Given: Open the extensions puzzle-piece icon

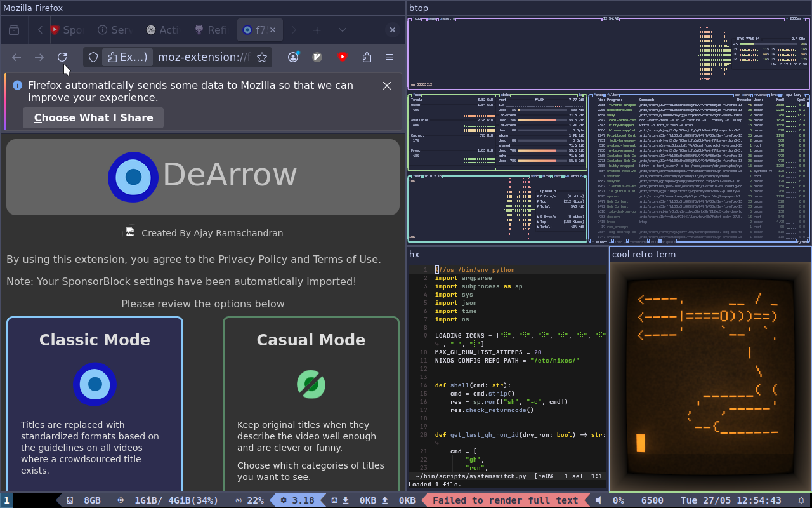Looking at the screenshot, I should coord(367,57).
